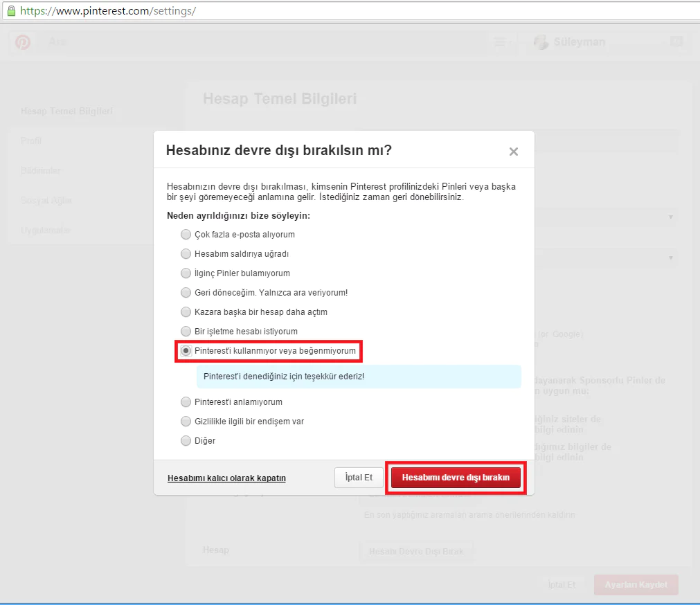
Task: Select 'Pinterest'i kullanmıyor veya beğenmiyorum' radio
Action: 186,351
